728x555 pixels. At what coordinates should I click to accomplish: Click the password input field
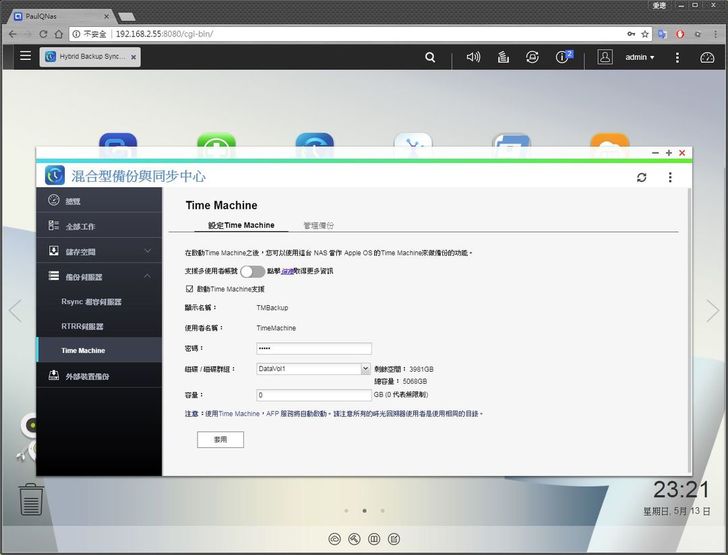[313, 348]
